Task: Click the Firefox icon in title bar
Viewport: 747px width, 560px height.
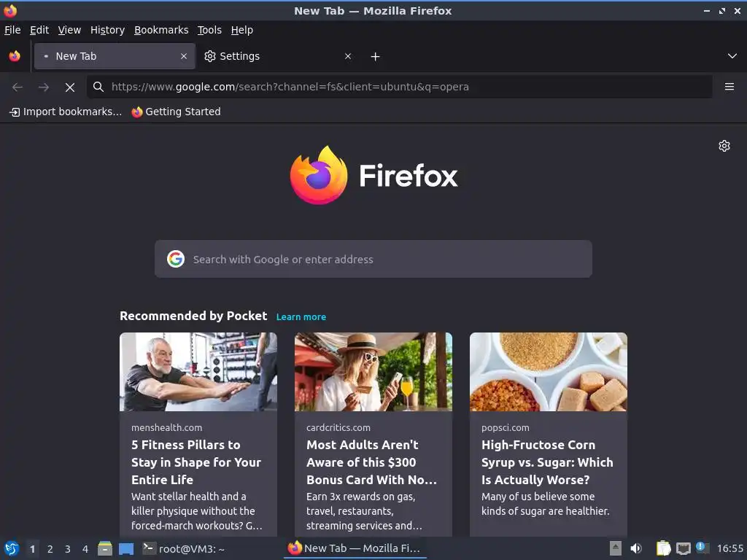Action: [10, 10]
